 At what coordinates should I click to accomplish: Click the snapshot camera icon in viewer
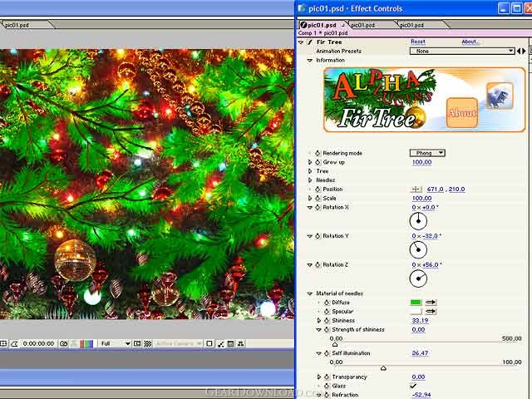[64, 343]
